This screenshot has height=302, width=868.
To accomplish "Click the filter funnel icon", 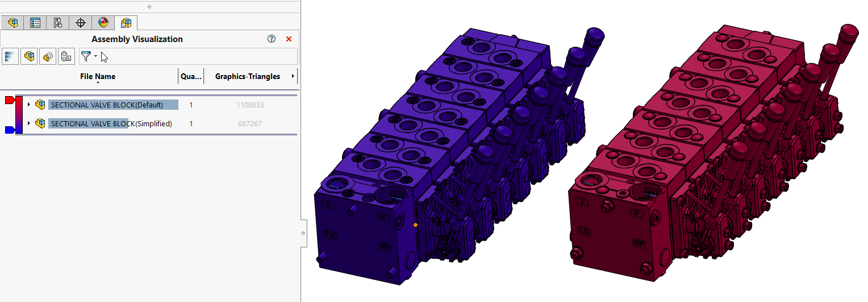I will (x=85, y=56).
